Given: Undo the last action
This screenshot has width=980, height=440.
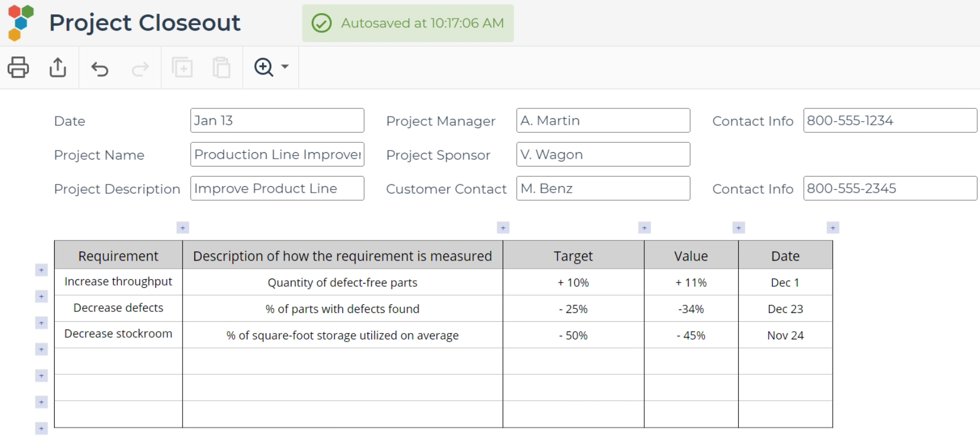Looking at the screenshot, I should (100, 68).
